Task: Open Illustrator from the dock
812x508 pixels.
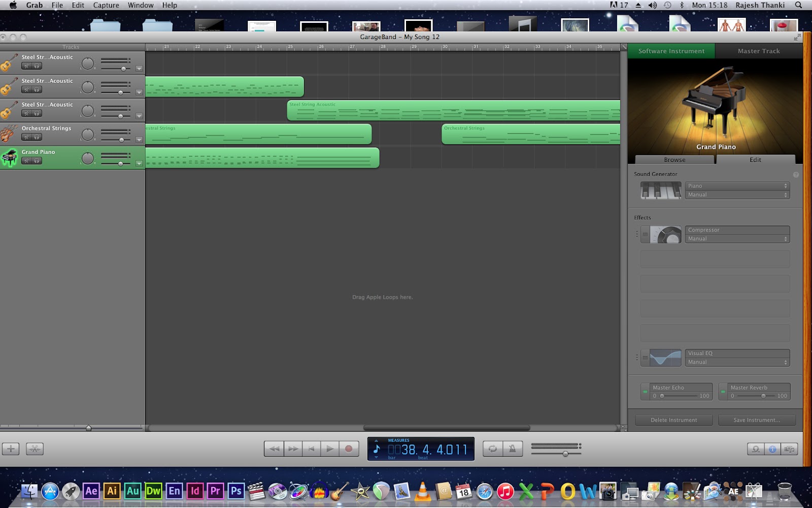Action: (112, 491)
